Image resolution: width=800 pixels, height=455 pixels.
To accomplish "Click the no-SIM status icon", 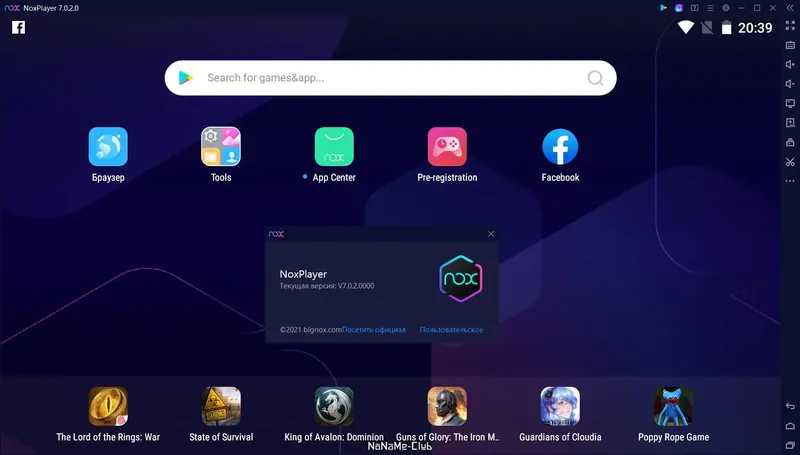I will click(x=707, y=28).
